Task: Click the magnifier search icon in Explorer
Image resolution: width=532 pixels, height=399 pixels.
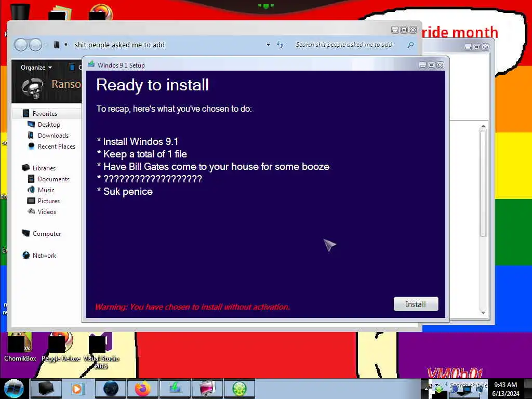Action: coord(410,45)
